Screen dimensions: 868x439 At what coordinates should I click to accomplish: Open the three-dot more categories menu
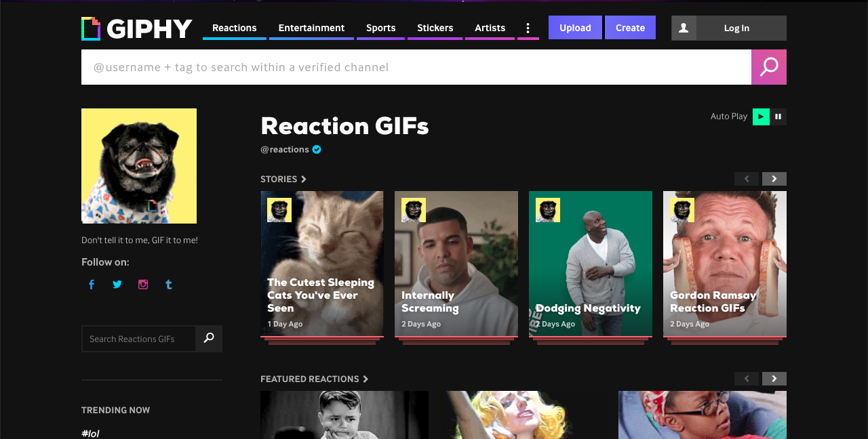pos(528,28)
